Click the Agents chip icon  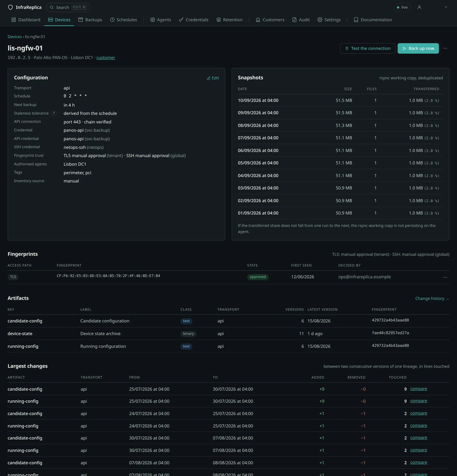point(153,20)
